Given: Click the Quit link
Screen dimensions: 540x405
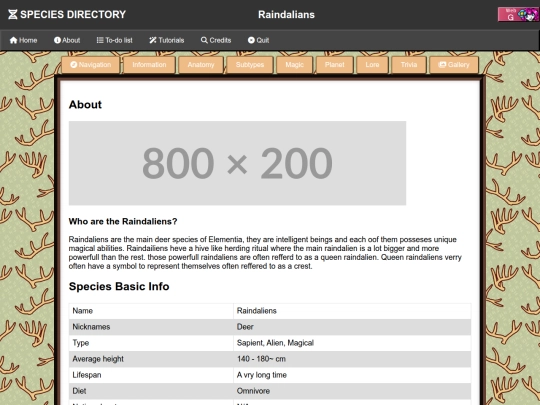Looking at the screenshot, I should point(259,40).
